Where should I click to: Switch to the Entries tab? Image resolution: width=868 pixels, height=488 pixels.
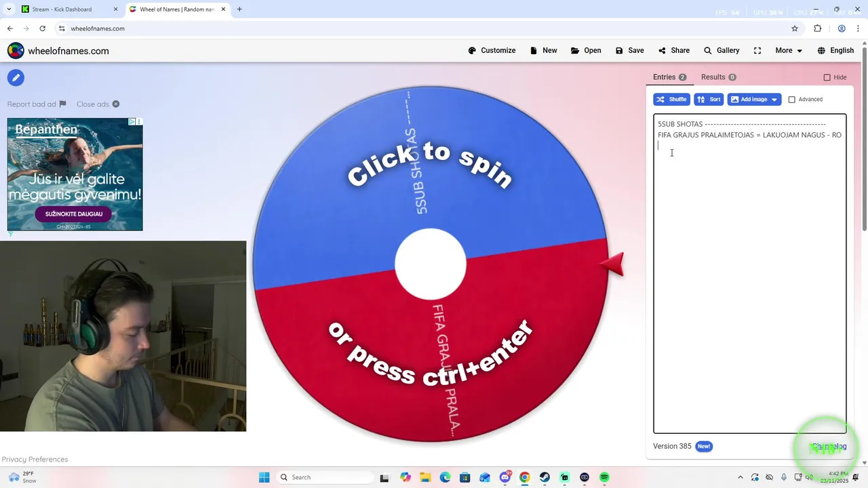(669, 77)
